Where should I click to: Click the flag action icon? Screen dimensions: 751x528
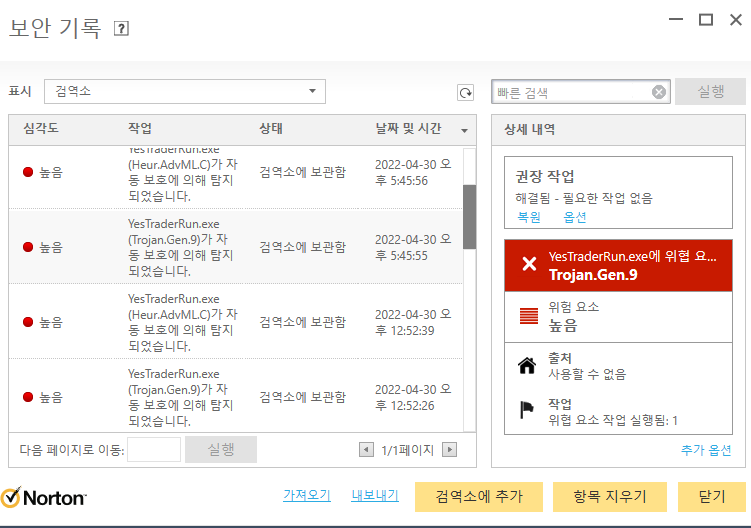[x=527, y=410]
